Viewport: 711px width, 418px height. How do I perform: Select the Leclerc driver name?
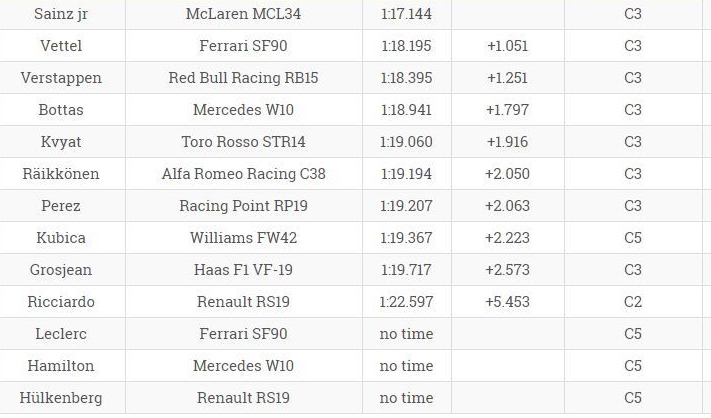tap(61, 334)
